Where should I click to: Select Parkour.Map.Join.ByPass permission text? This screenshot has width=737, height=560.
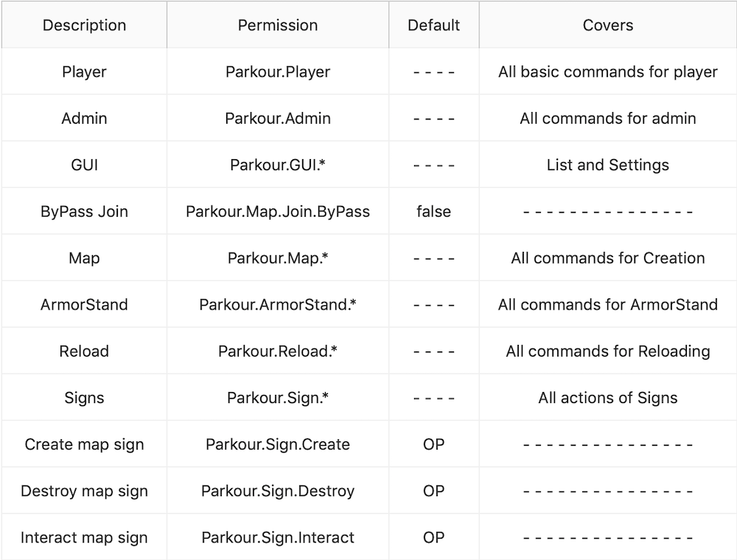click(x=278, y=211)
